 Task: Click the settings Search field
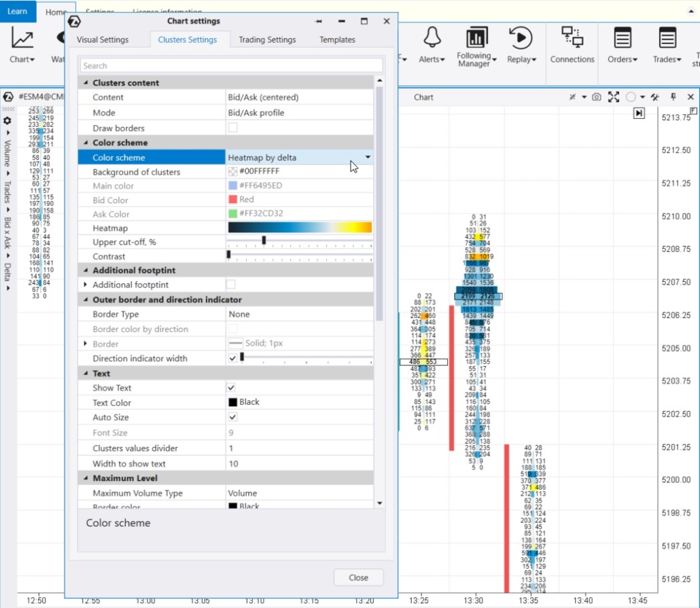coord(231,65)
